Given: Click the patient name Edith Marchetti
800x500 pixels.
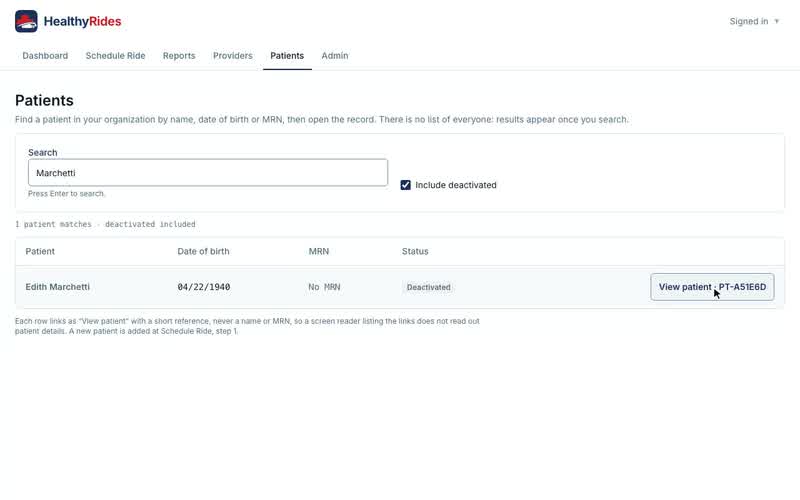Looking at the screenshot, I should tap(58, 287).
